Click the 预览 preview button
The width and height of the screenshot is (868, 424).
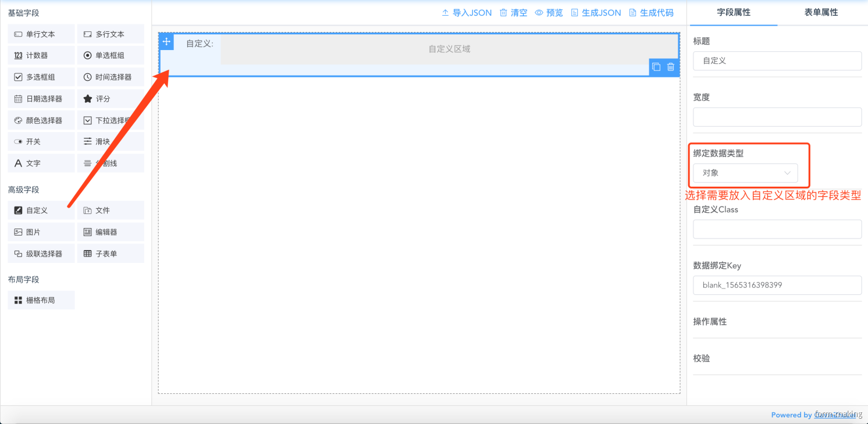click(x=549, y=12)
